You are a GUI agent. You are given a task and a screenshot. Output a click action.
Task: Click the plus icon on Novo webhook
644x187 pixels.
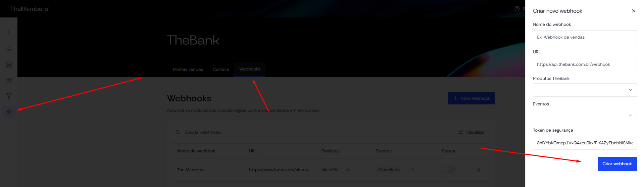click(455, 98)
